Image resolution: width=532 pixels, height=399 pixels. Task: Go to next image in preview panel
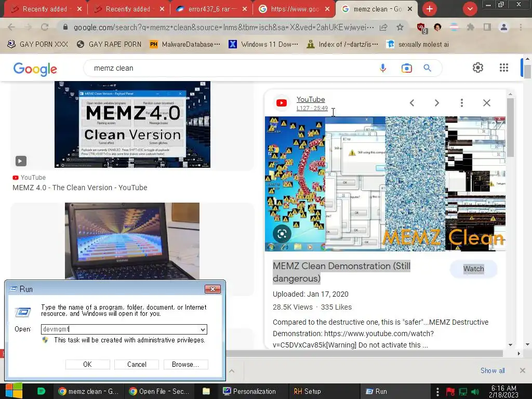coord(436,103)
